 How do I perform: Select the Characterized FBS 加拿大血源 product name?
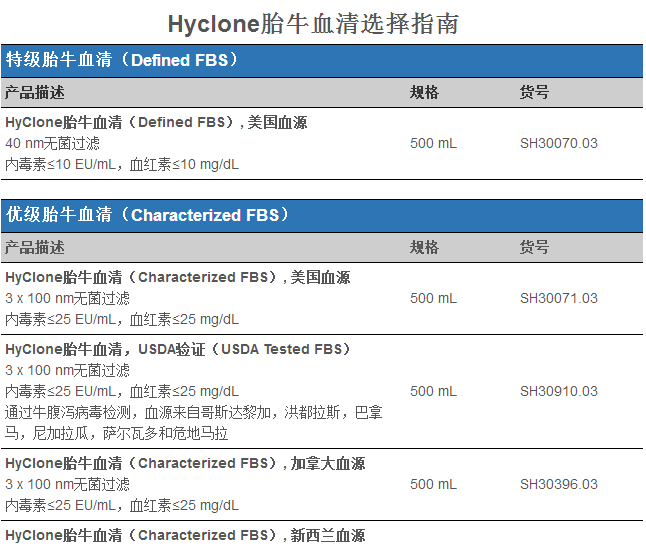coord(185,463)
